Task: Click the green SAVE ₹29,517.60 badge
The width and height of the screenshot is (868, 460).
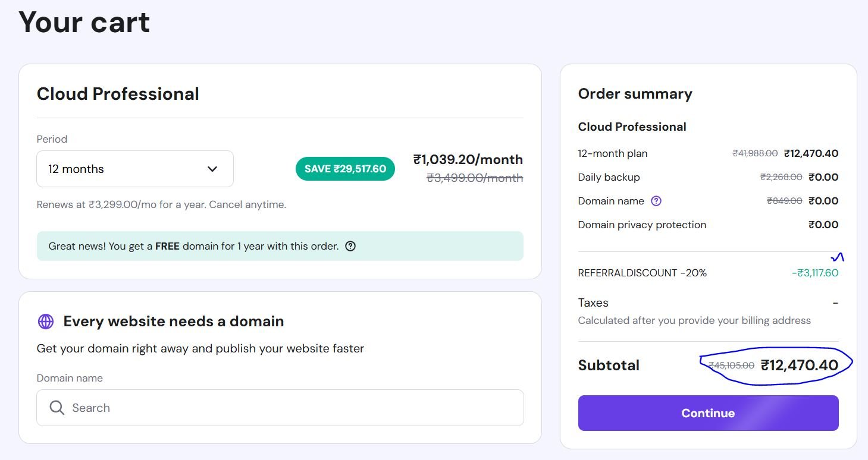Action: (x=345, y=169)
